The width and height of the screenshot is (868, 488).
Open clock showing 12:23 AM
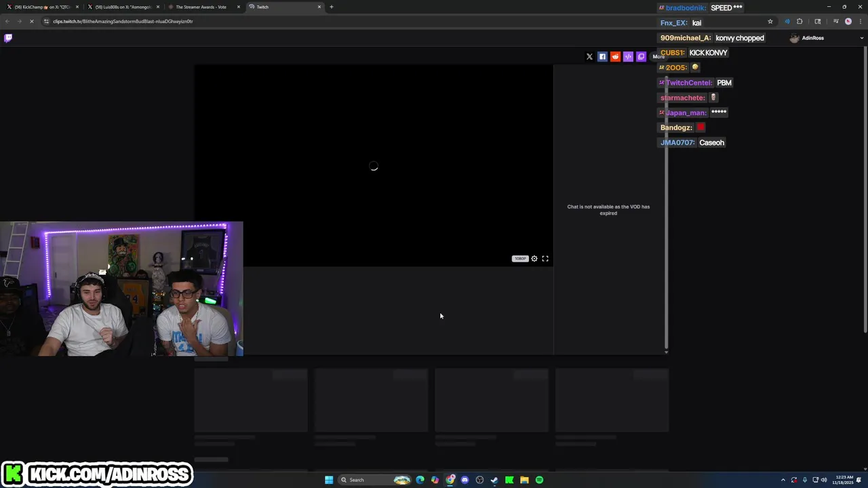click(842, 480)
